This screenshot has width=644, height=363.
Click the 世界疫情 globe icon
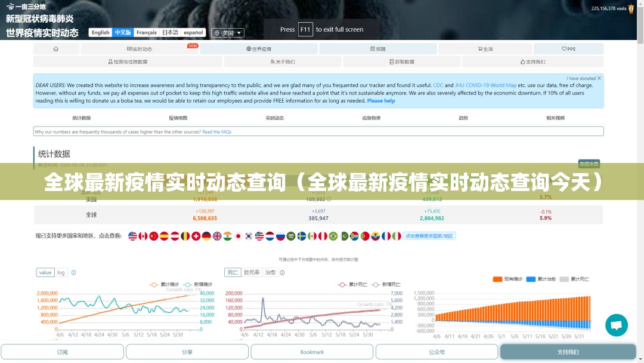click(256, 48)
